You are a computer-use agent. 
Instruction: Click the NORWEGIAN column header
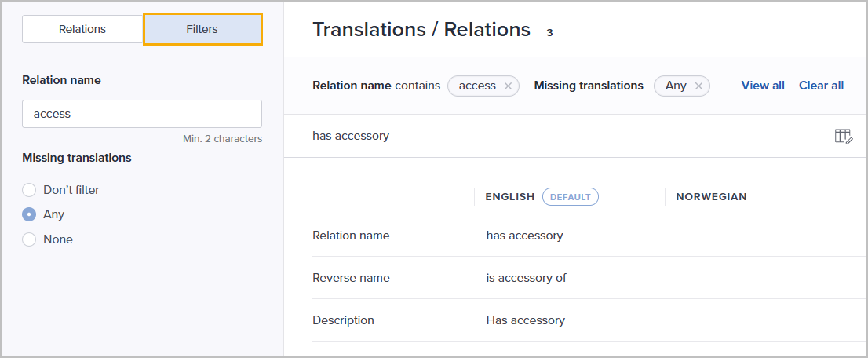coord(711,197)
